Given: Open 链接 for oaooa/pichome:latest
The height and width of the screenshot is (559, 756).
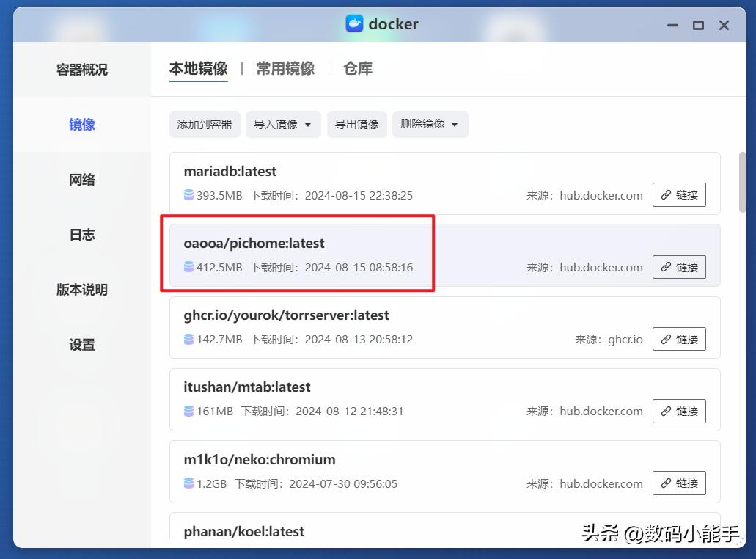Looking at the screenshot, I should point(679,267).
